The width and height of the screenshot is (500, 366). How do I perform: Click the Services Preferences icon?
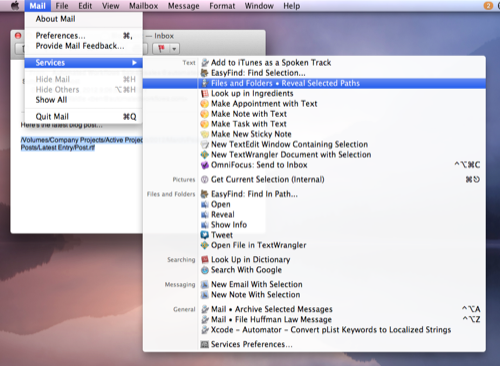click(205, 344)
